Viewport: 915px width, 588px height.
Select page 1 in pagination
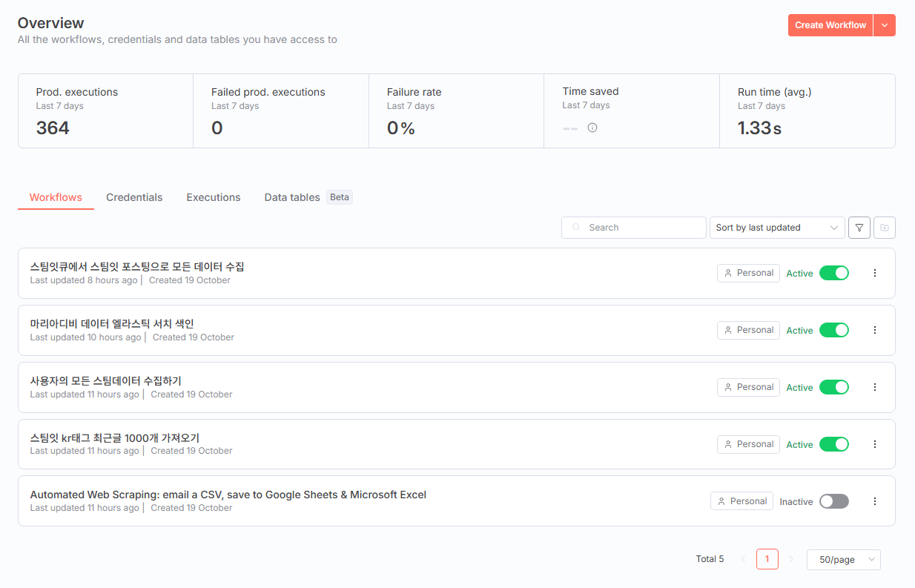point(767,559)
